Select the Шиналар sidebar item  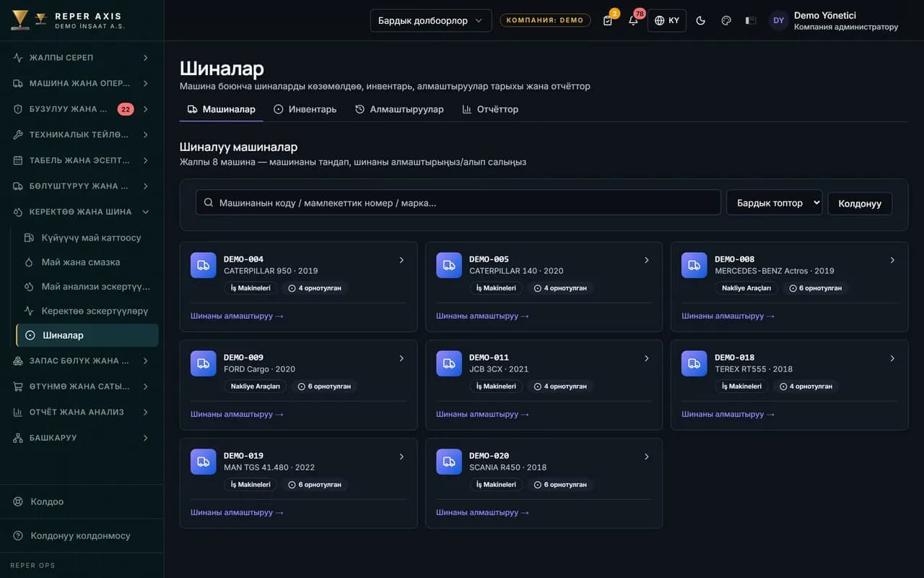tap(87, 335)
